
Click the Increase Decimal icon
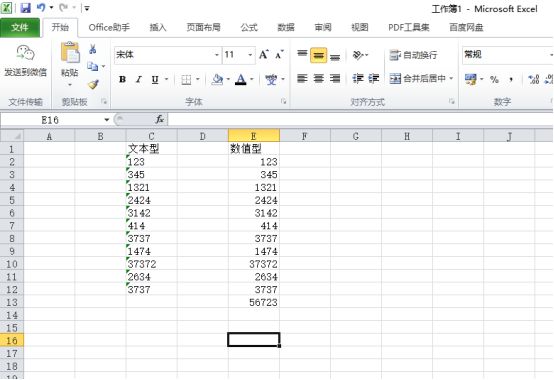(x=534, y=79)
